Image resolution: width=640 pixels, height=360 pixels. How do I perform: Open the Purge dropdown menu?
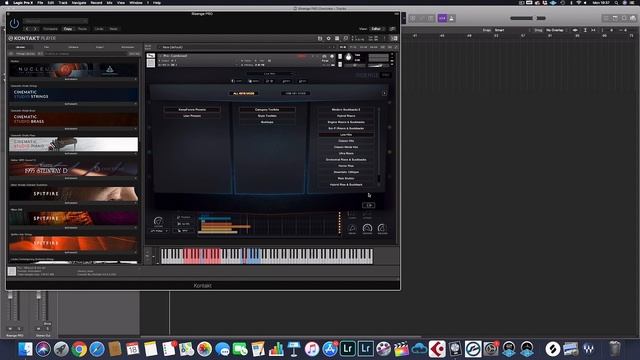click(x=325, y=61)
